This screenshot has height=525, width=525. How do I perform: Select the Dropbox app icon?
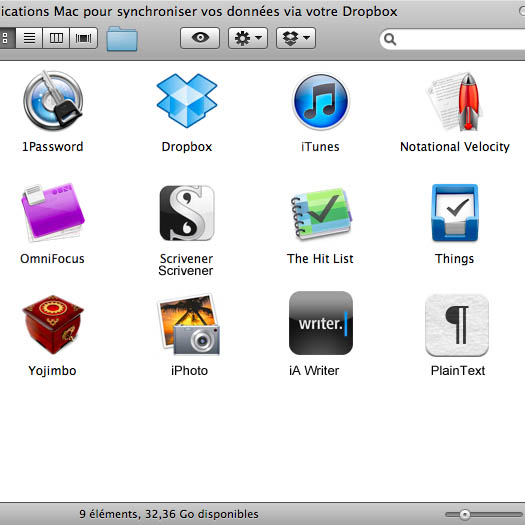(x=187, y=100)
